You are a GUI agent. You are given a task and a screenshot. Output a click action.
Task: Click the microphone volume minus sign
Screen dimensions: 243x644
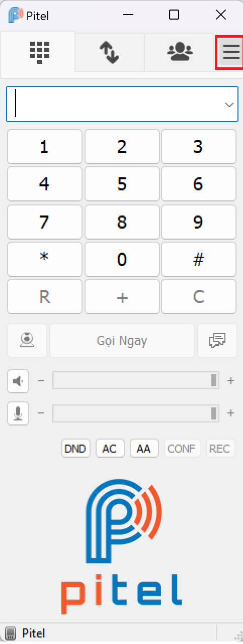pyautogui.click(x=41, y=413)
